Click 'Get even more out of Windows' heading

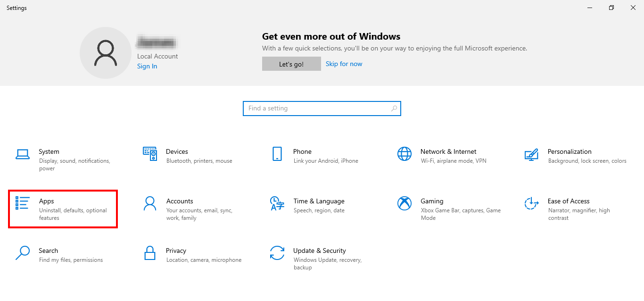point(331,36)
